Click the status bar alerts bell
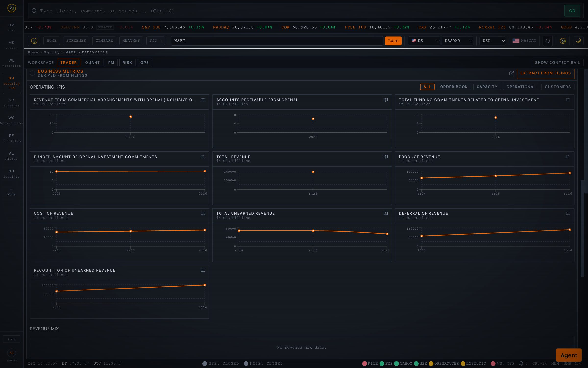 point(521,364)
